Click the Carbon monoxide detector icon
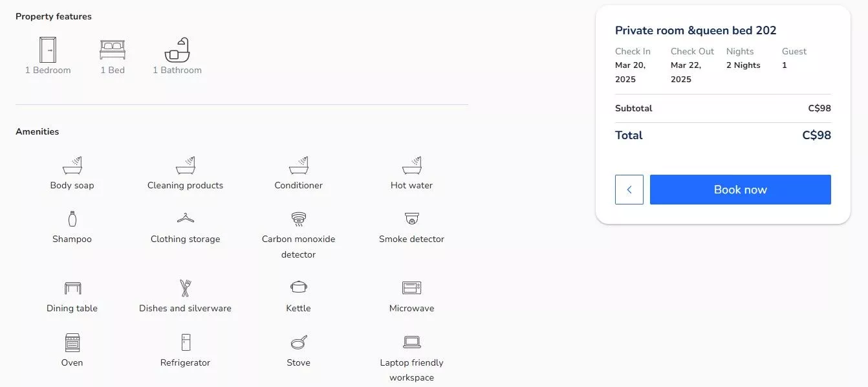The width and height of the screenshot is (868, 387). coord(298,219)
